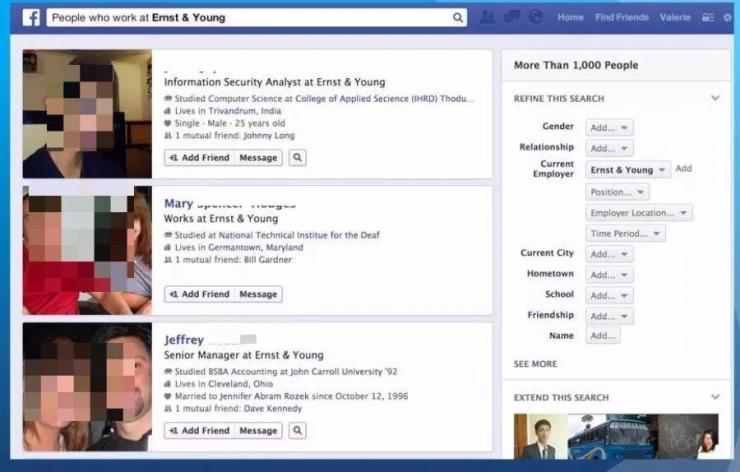Add Mary as a friend
Viewport: 740px width, 472px height.
click(199, 294)
